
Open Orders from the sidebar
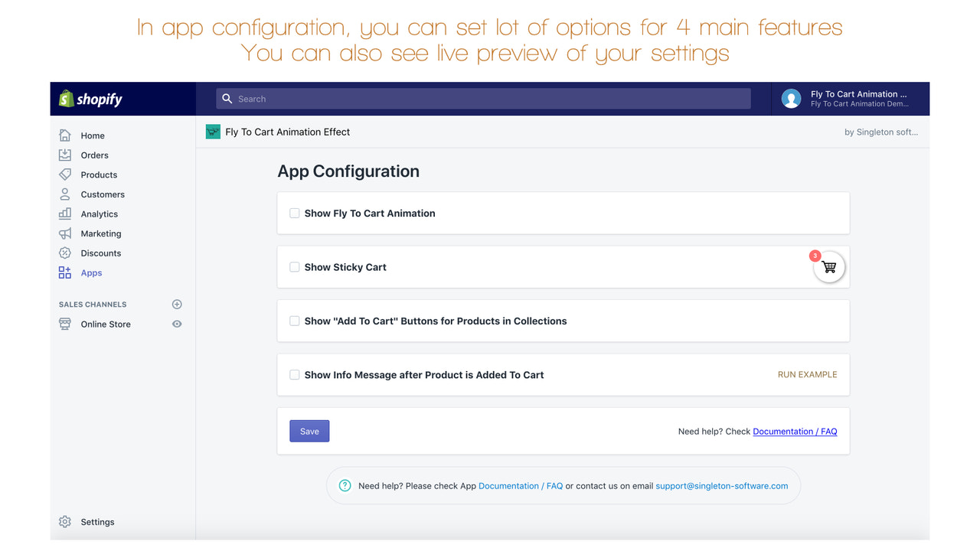pos(66,155)
